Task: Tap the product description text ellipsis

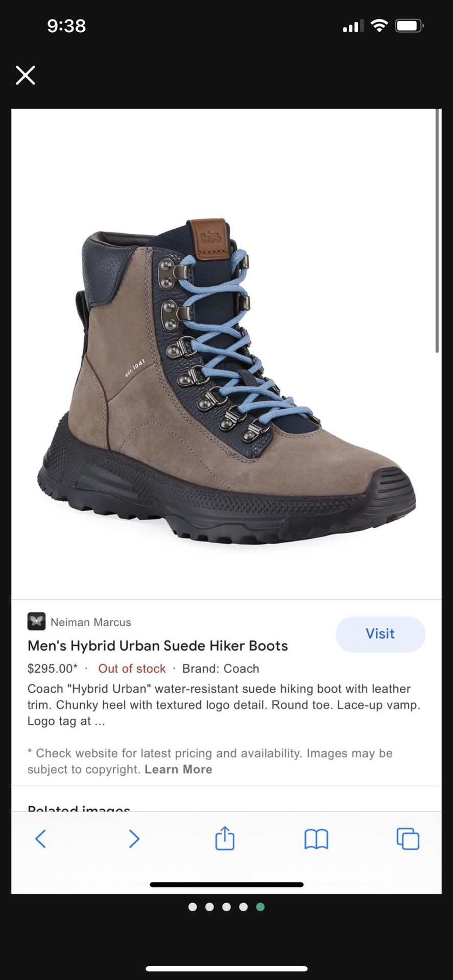Action: [x=100, y=721]
